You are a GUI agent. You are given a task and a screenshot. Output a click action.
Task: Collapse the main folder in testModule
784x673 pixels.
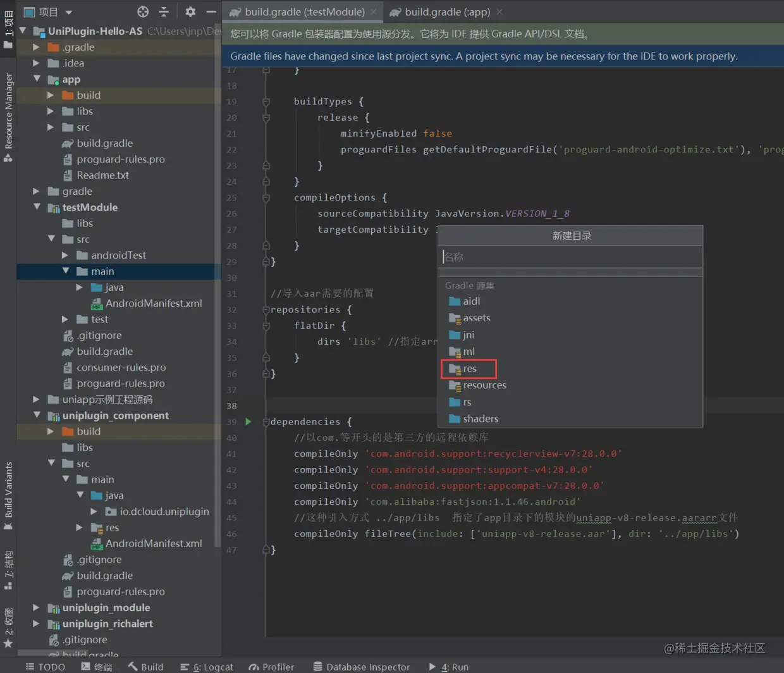click(65, 271)
